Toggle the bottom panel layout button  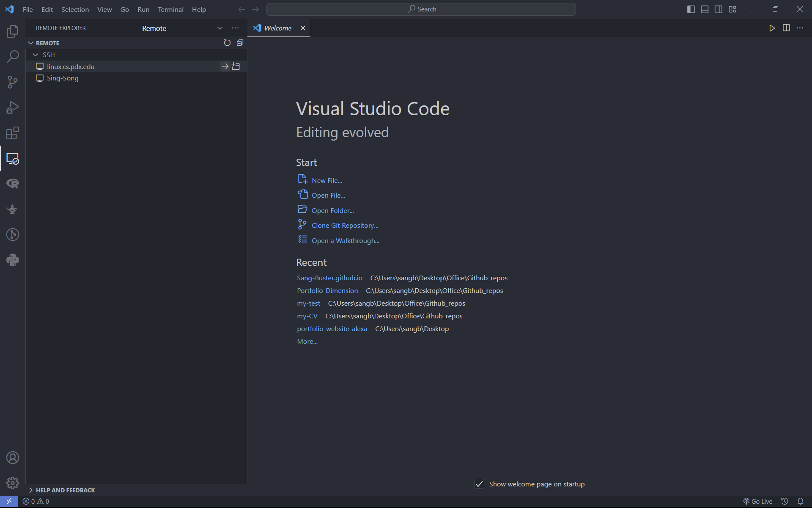pyautogui.click(x=705, y=9)
